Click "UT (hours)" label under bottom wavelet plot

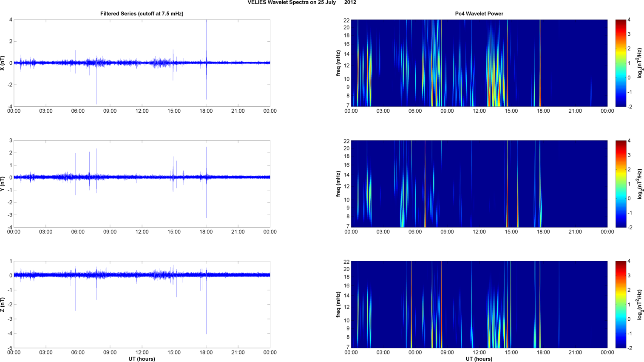(x=479, y=359)
